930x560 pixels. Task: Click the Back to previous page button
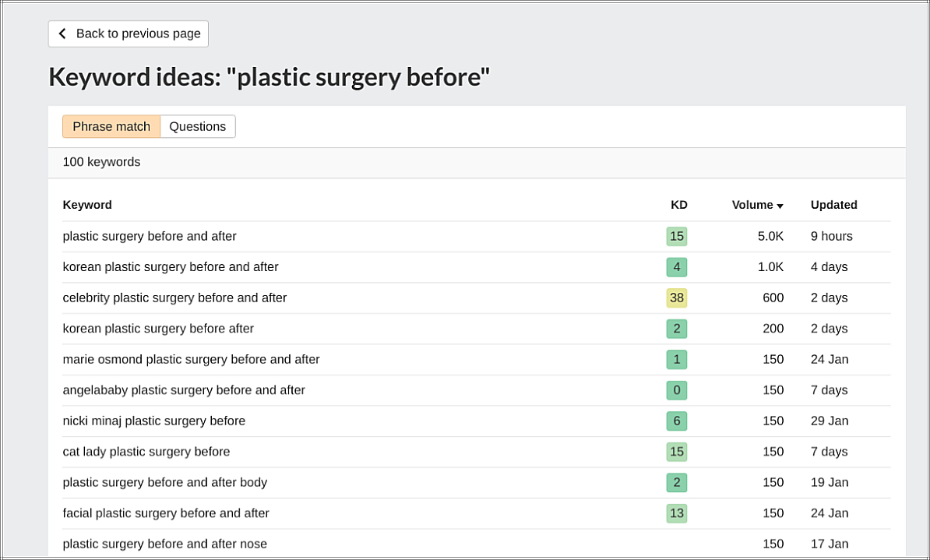point(129,33)
